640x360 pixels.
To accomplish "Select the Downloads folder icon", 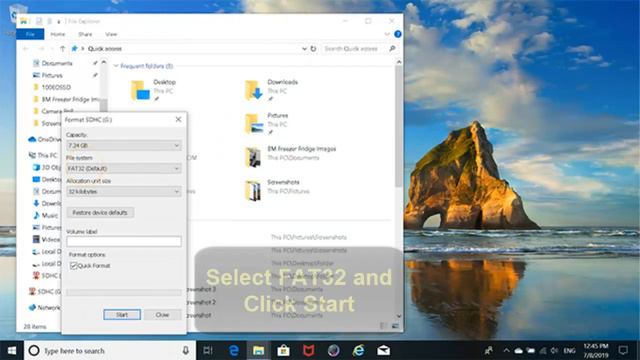I will [254, 90].
